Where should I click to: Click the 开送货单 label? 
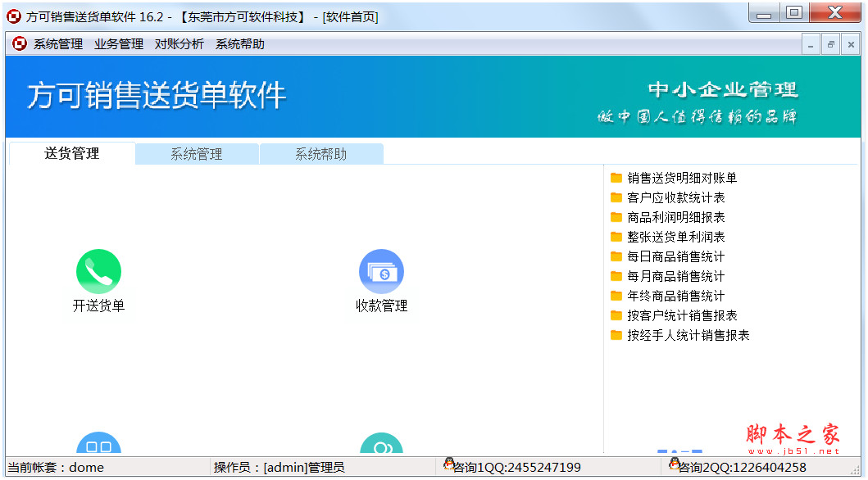click(x=98, y=306)
